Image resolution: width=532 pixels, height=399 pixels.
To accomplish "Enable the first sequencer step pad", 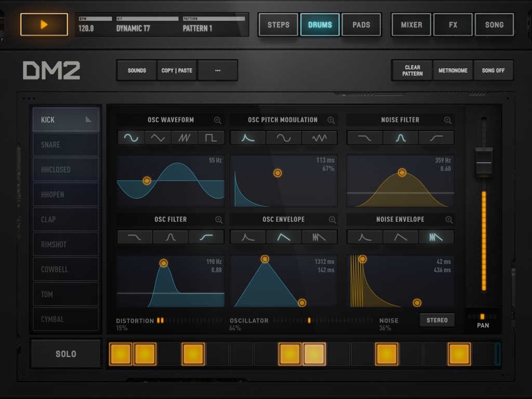I will (x=121, y=354).
